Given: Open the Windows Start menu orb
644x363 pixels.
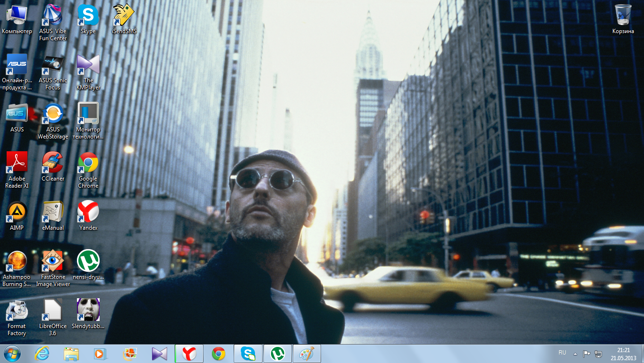Looking at the screenshot, I should [x=12, y=354].
